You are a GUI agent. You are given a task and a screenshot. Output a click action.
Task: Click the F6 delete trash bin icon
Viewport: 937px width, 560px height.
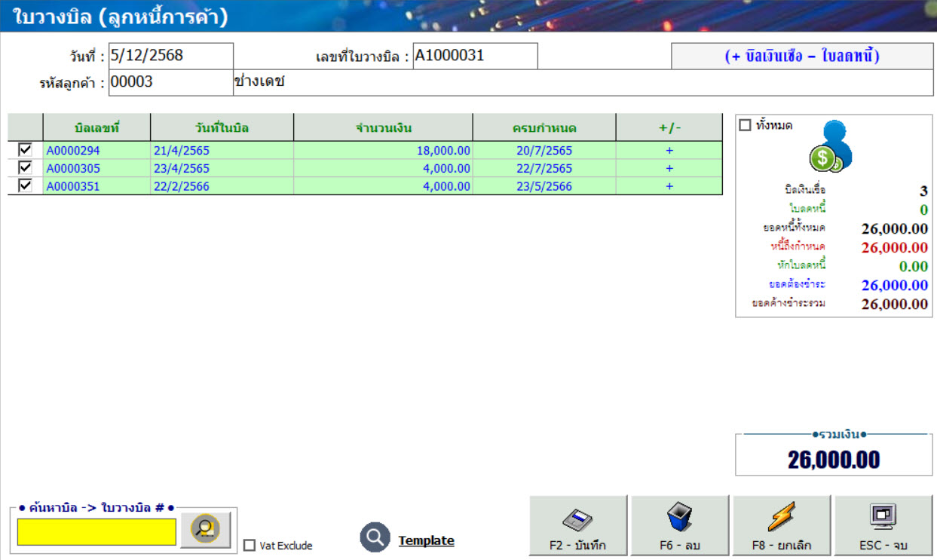[679, 519]
